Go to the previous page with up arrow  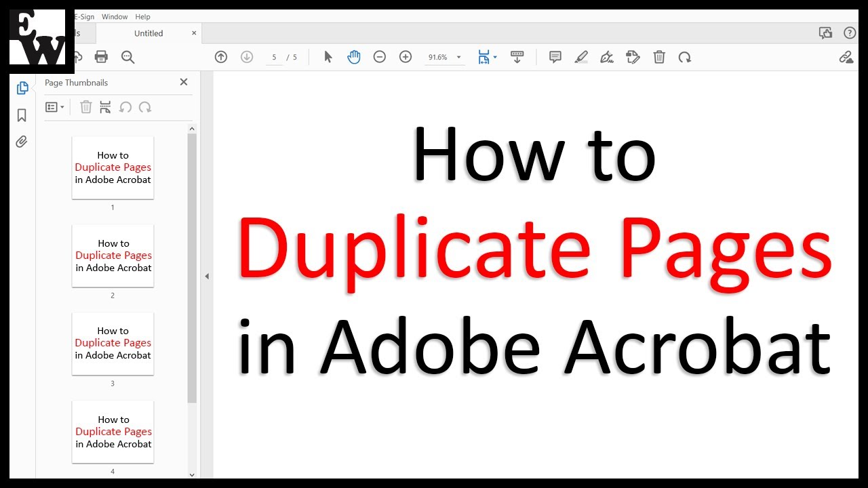221,57
